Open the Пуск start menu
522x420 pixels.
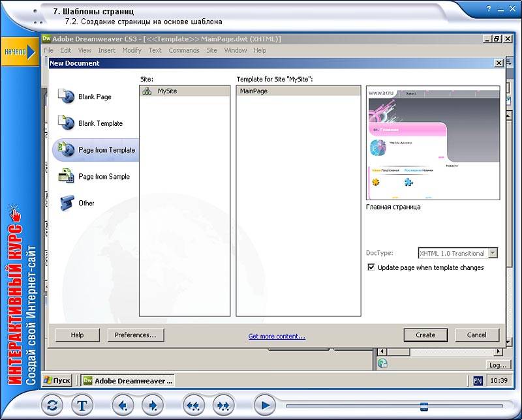click(x=57, y=380)
